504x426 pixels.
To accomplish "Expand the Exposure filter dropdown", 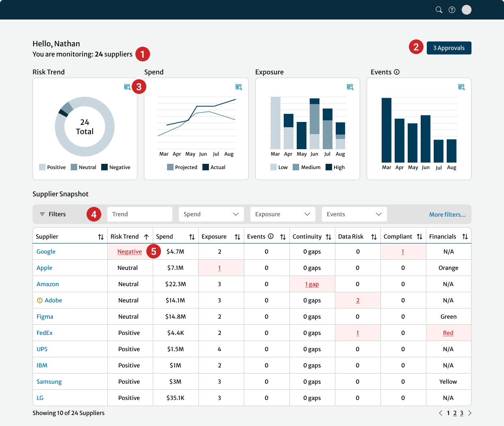I will pos(282,214).
